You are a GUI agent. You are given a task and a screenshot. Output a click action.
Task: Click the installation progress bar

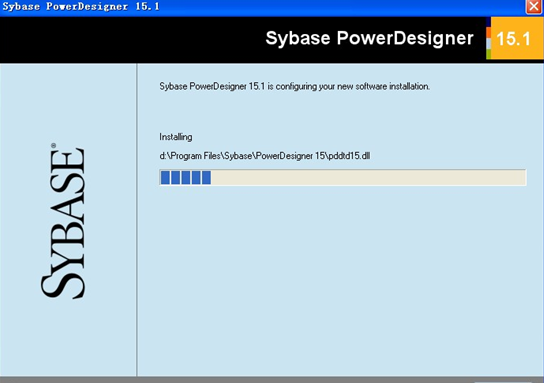point(343,178)
